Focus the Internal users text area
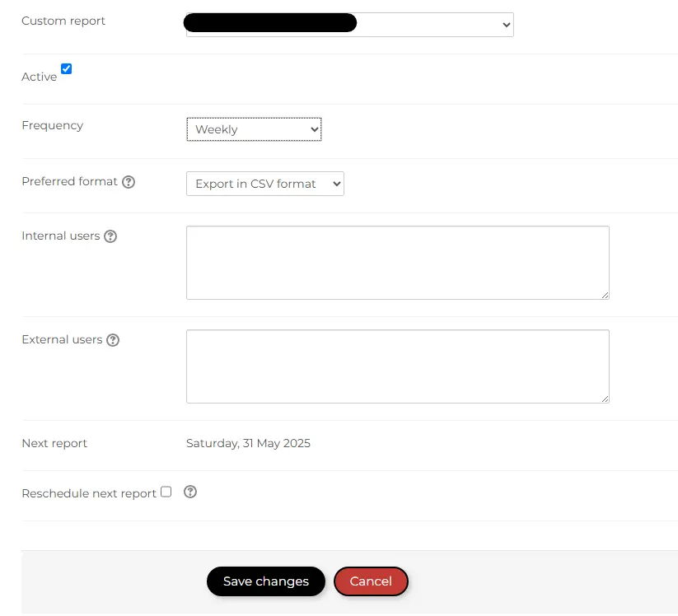 coord(397,263)
